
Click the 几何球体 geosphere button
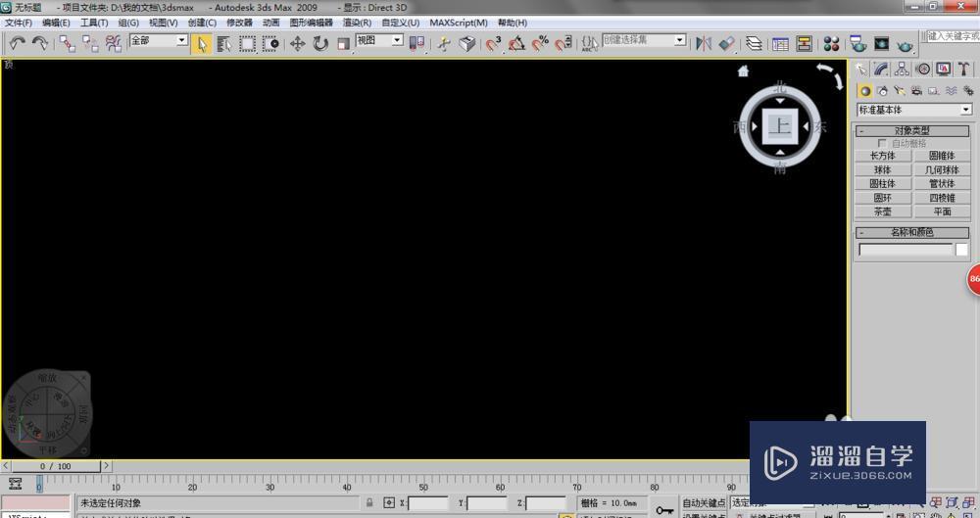coord(942,170)
